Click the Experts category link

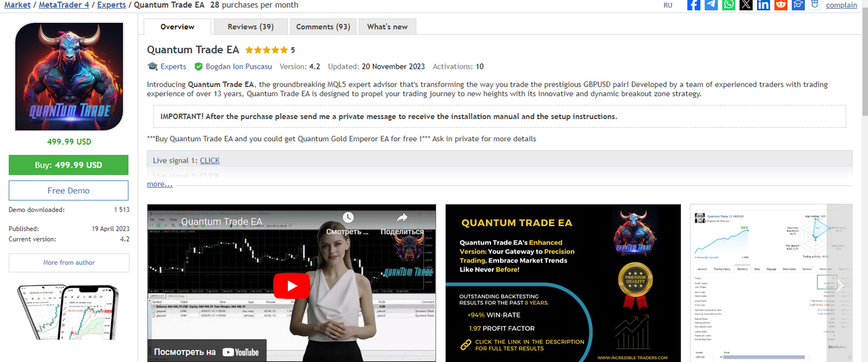(x=173, y=67)
